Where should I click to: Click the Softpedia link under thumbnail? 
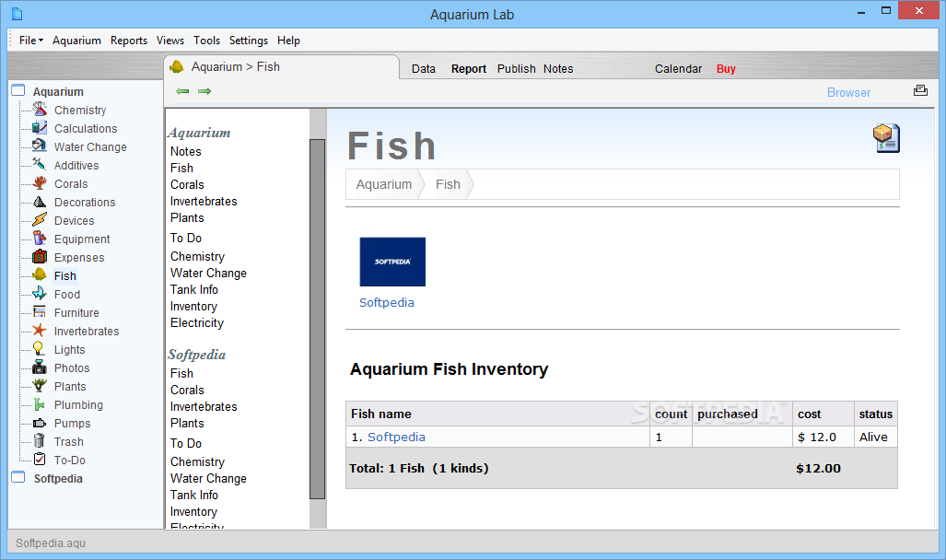click(x=387, y=302)
